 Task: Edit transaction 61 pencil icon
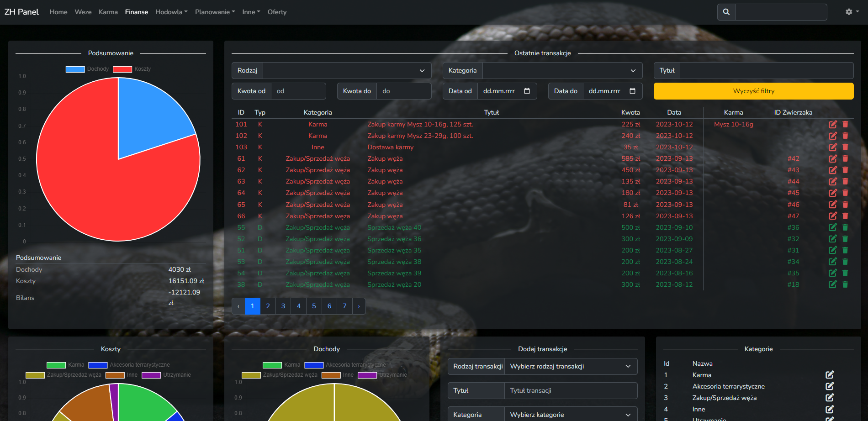833,158
